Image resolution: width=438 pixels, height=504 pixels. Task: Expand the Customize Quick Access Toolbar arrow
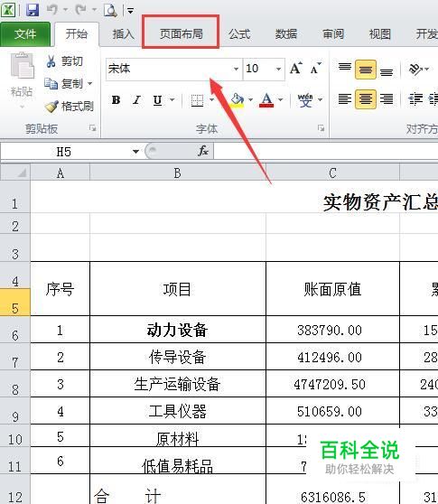[x=130, y=11]
